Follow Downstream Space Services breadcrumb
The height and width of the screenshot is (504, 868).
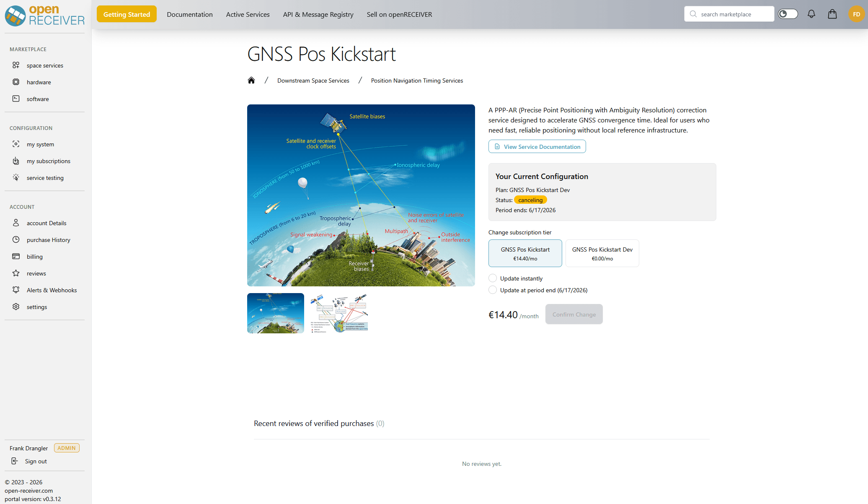pyautogui.click(x=313, y=81)
